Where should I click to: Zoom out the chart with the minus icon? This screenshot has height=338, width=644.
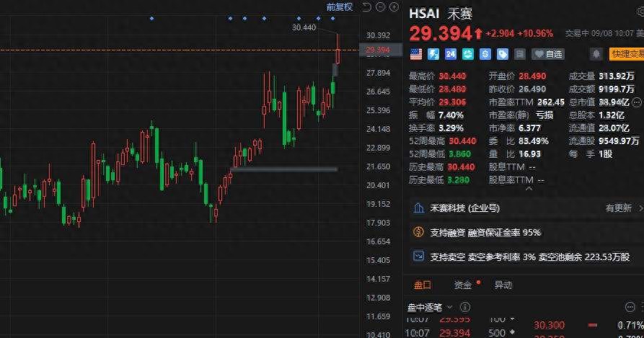380,7
